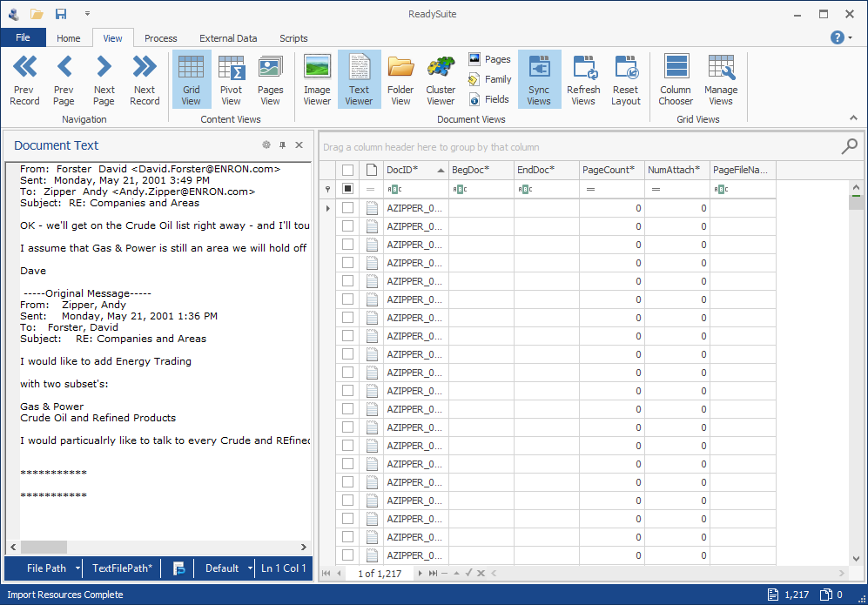Click the 'Import Resources Complete' status message
This screenshot has height=605, width=868.
click(65, 595)
